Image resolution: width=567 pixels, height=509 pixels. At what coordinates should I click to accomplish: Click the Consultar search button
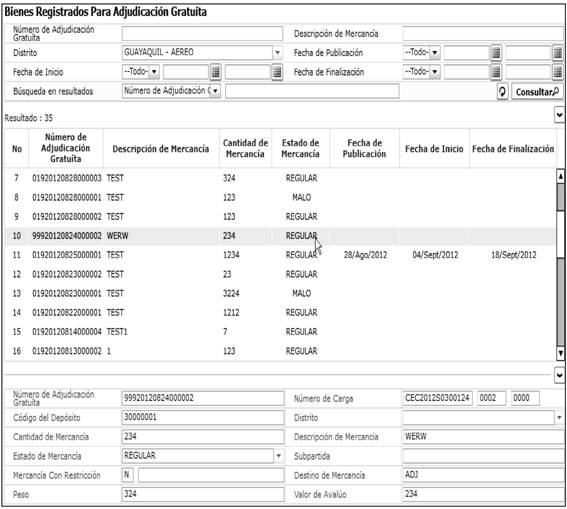[x=537, y=92]
